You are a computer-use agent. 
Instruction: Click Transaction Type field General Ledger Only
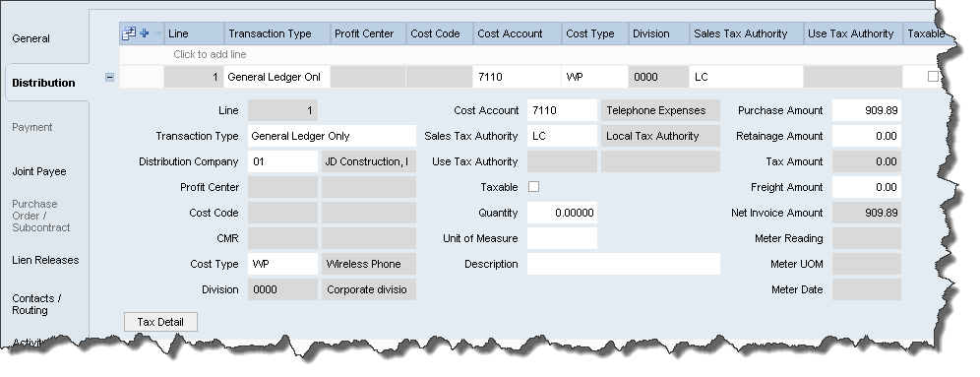coord(332,136)
